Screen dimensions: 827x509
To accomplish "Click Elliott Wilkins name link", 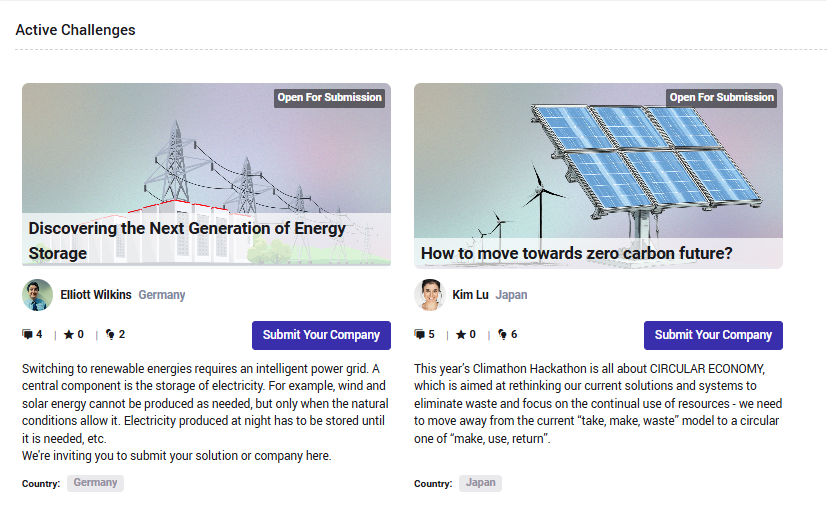I will (x=96, y=295).
